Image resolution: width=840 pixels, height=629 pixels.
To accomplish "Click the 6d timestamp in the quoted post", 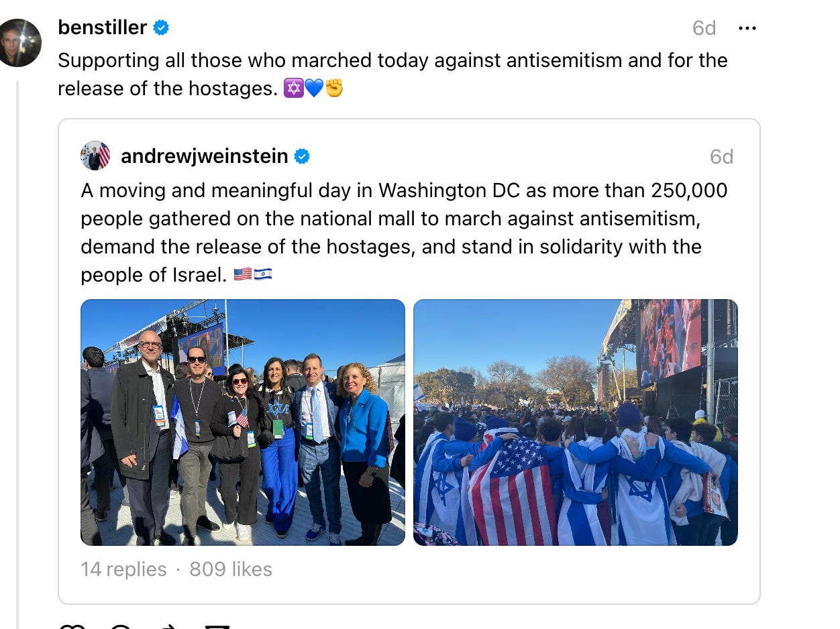I will (x=722, y=157).
